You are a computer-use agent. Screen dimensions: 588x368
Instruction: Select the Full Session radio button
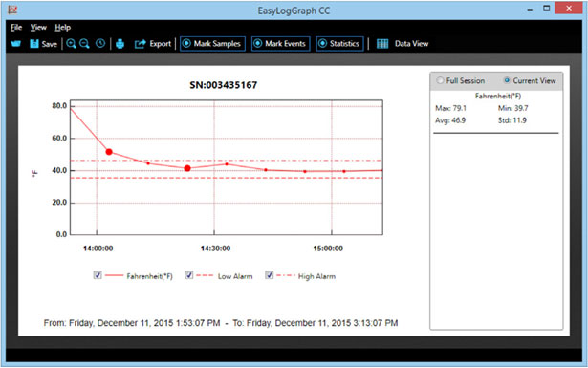[x=440, y=80]
